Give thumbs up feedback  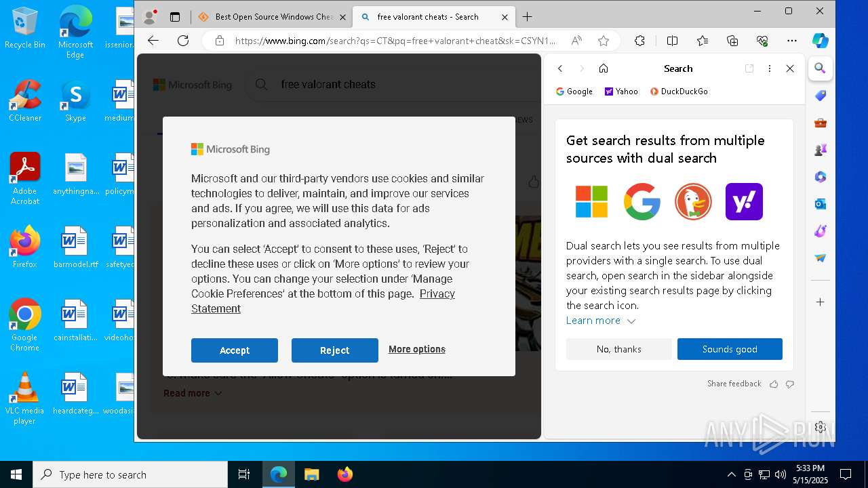[774, 384]
